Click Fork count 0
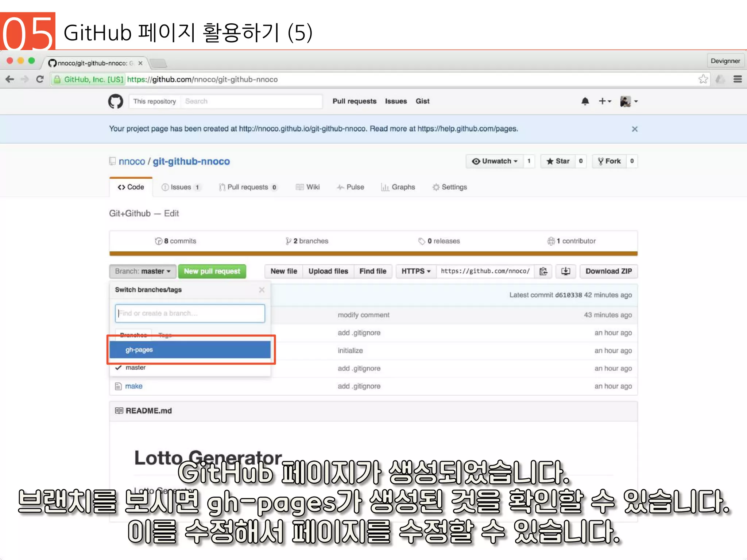The height and width of the screenshot is (560, 747). click(632, 161)
